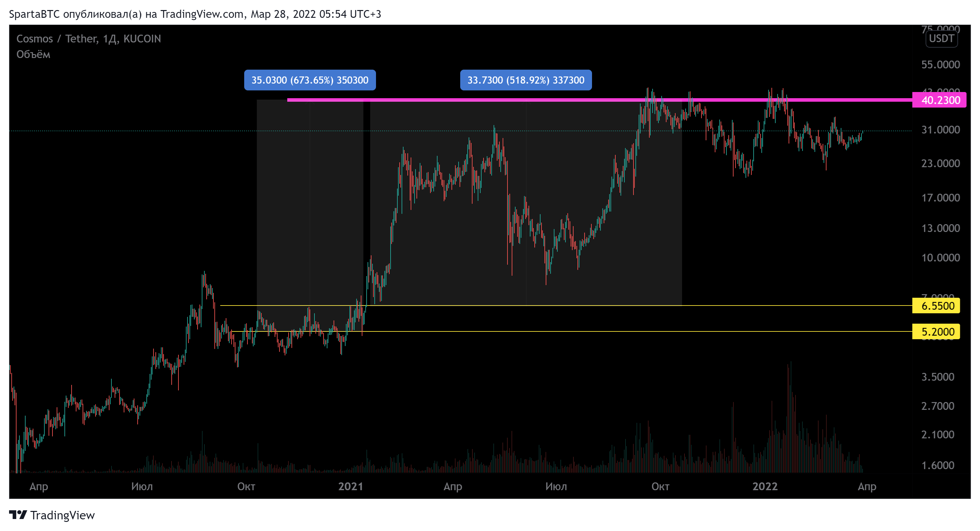Click the Апр label right of 2022

point(867,487)
